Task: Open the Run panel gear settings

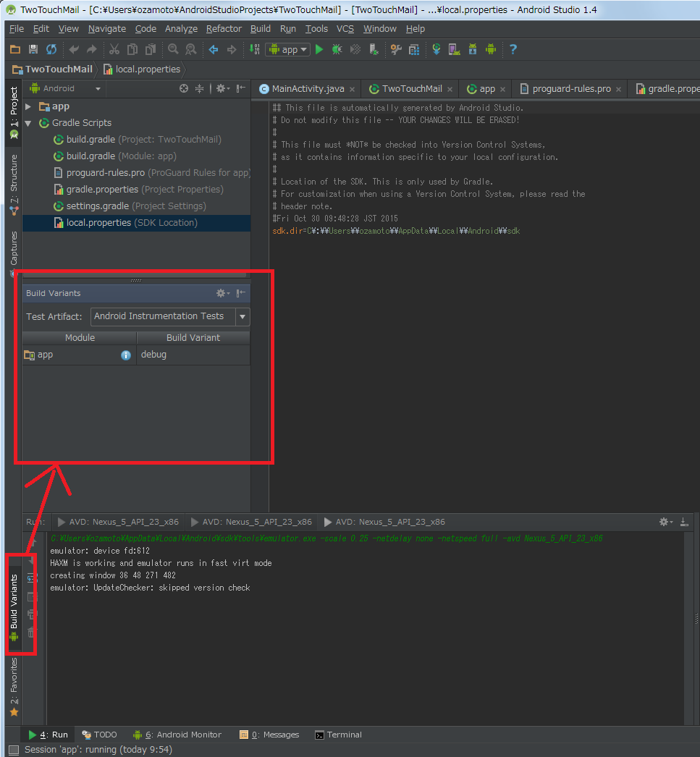Action: tap(666, 522)
